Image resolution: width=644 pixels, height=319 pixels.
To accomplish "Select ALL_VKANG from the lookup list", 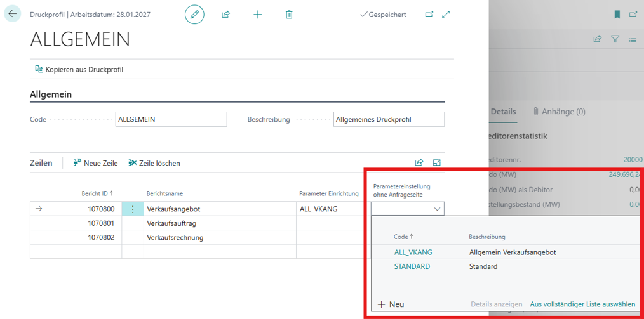I will click(413, 252).
